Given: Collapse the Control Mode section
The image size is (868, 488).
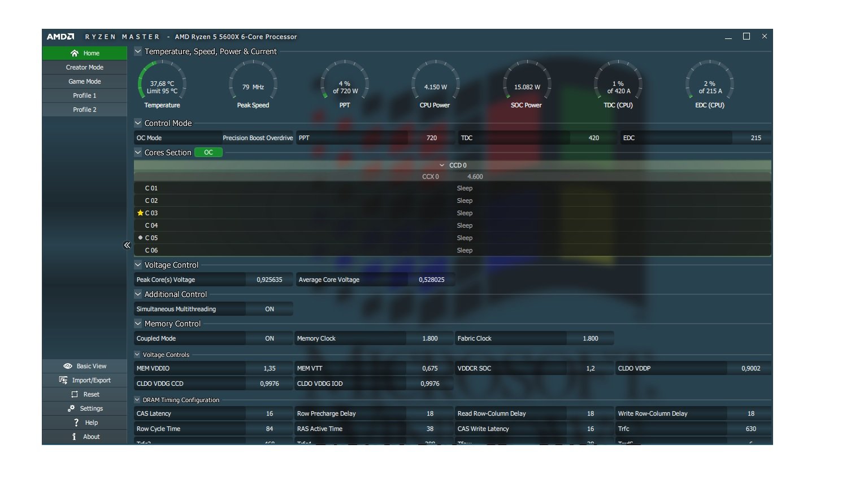Looking at the screenshot, I should tap(138, 123).
